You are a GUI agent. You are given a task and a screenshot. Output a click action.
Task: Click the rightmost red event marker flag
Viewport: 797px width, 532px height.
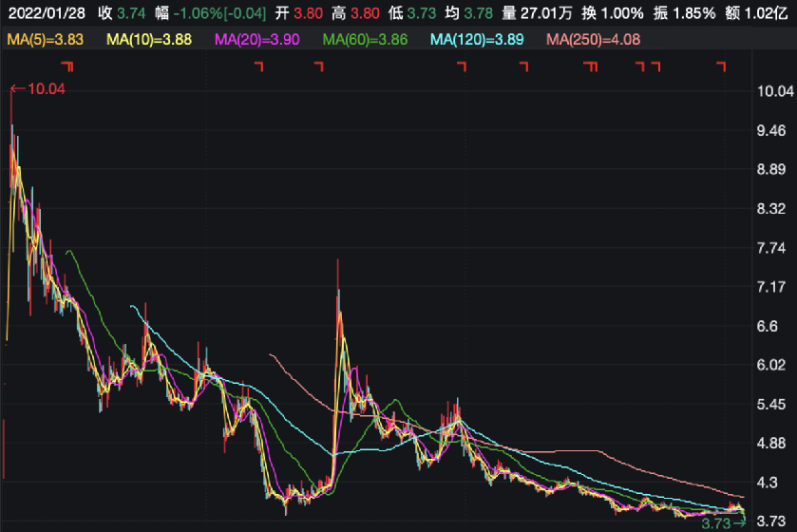[x=722, y=66]
